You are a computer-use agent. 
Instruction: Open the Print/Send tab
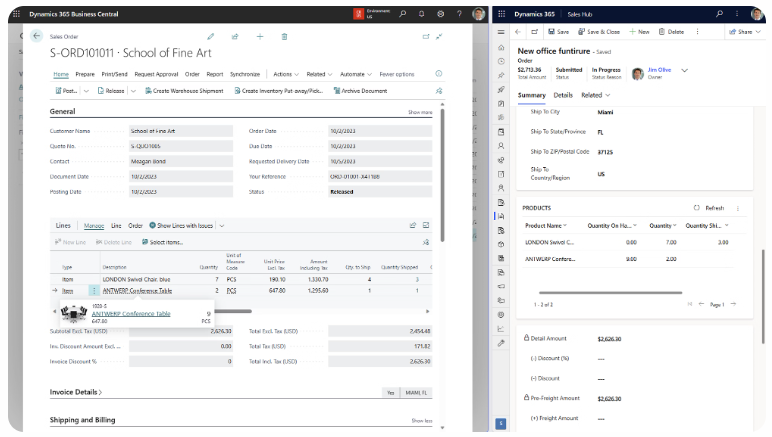point(114,74)
